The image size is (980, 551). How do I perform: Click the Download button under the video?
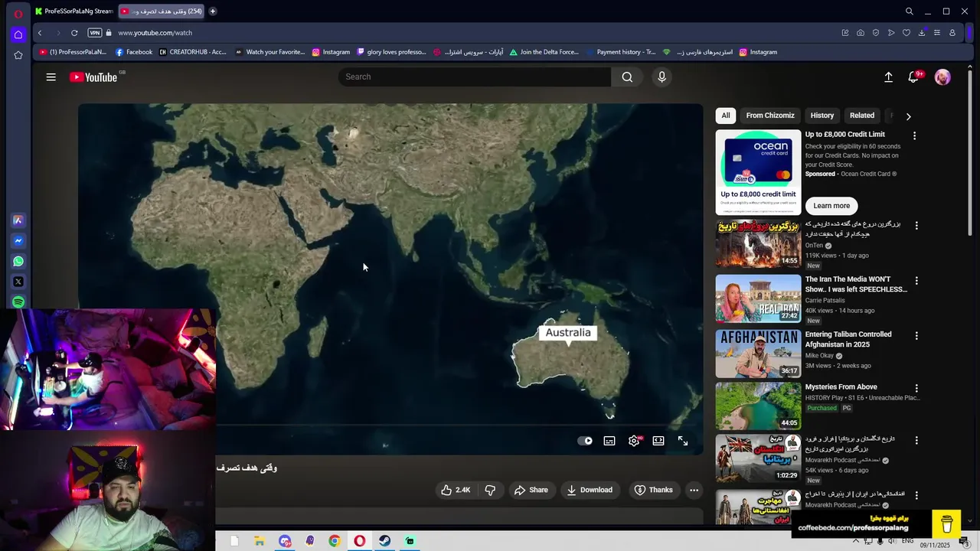point(590,490)
